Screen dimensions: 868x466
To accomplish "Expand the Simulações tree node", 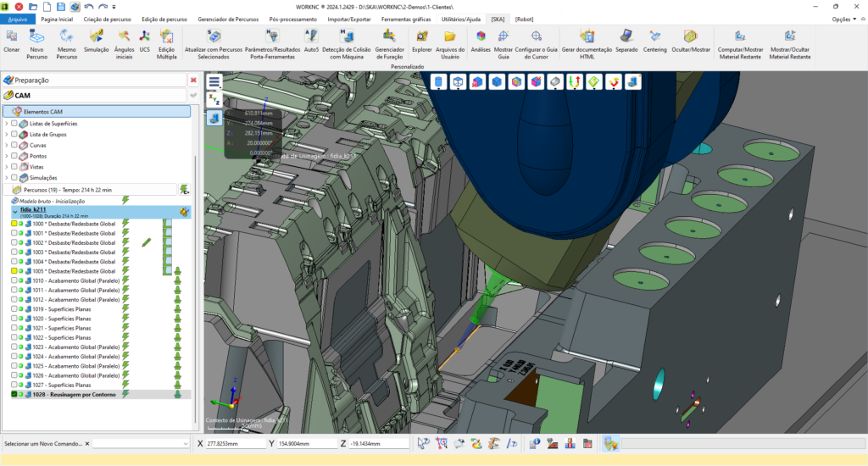I will pos(7,177).
